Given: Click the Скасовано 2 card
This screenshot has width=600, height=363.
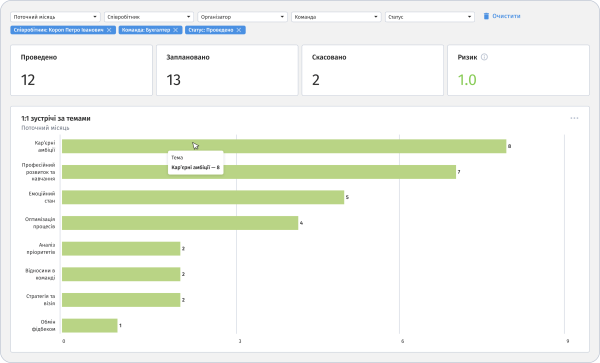Looking at the screenshot, I should tap(373, 70).
